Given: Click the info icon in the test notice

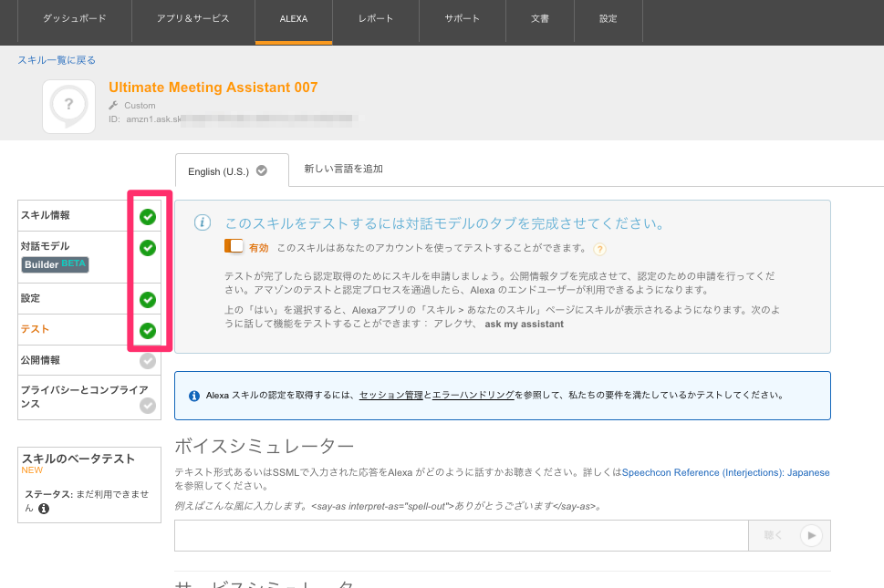Looking at the screenshot, I should [x=203, y=222].
